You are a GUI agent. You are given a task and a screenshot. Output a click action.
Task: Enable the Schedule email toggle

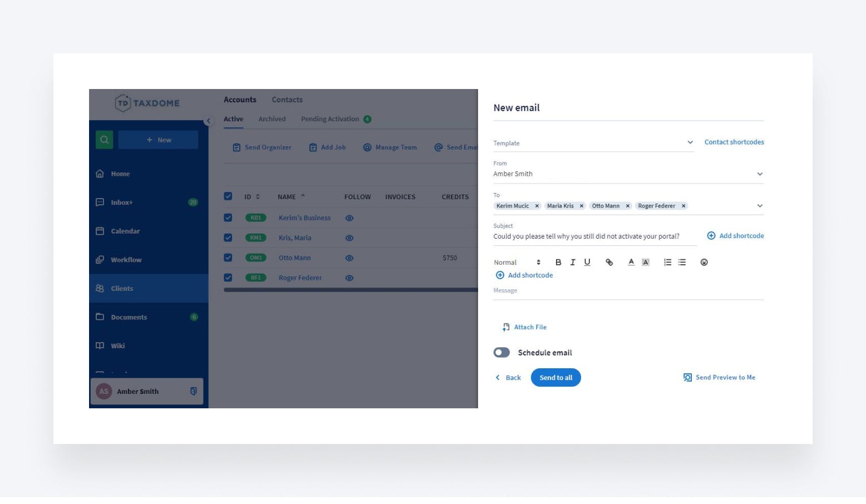(501, 353)
